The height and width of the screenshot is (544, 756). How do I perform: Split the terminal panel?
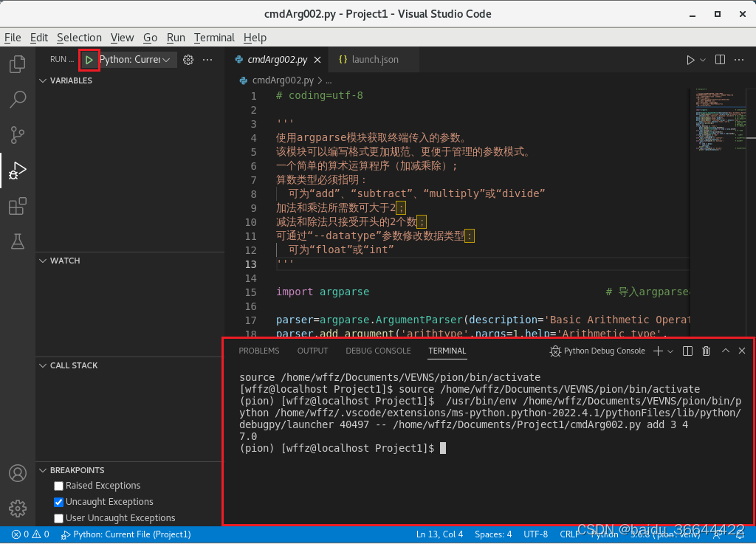tap(687, 351)
